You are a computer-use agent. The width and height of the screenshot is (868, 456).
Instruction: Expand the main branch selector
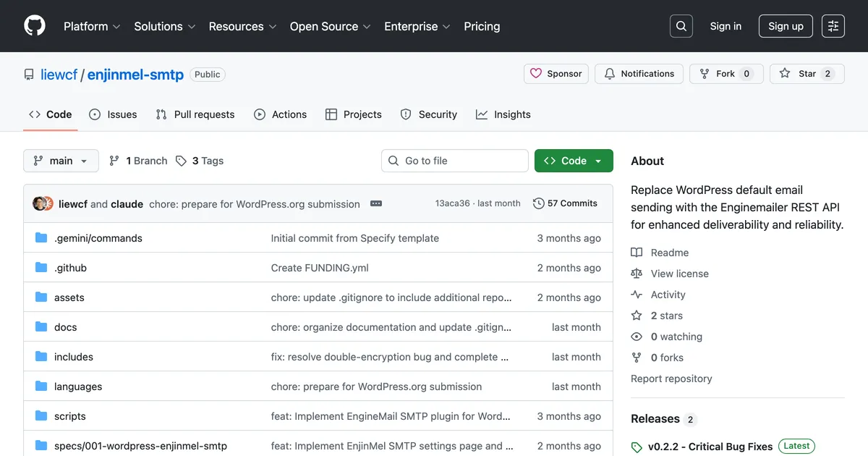61,160
